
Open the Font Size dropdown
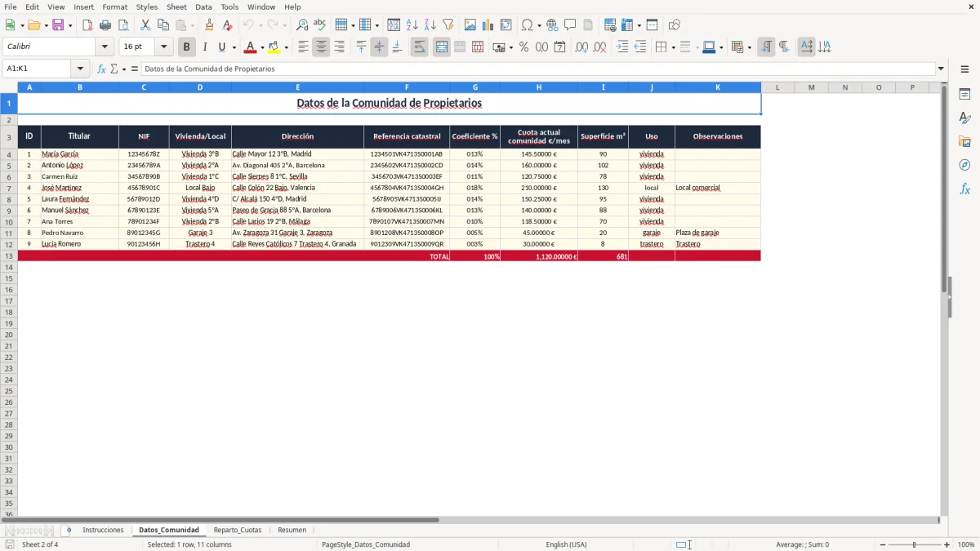163,47
